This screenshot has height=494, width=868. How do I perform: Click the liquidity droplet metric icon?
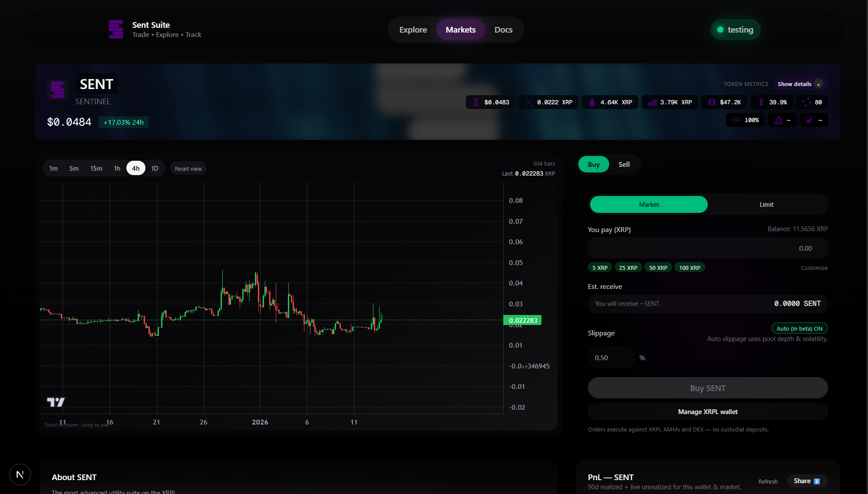pyautogui.click(x=592, y=103)
